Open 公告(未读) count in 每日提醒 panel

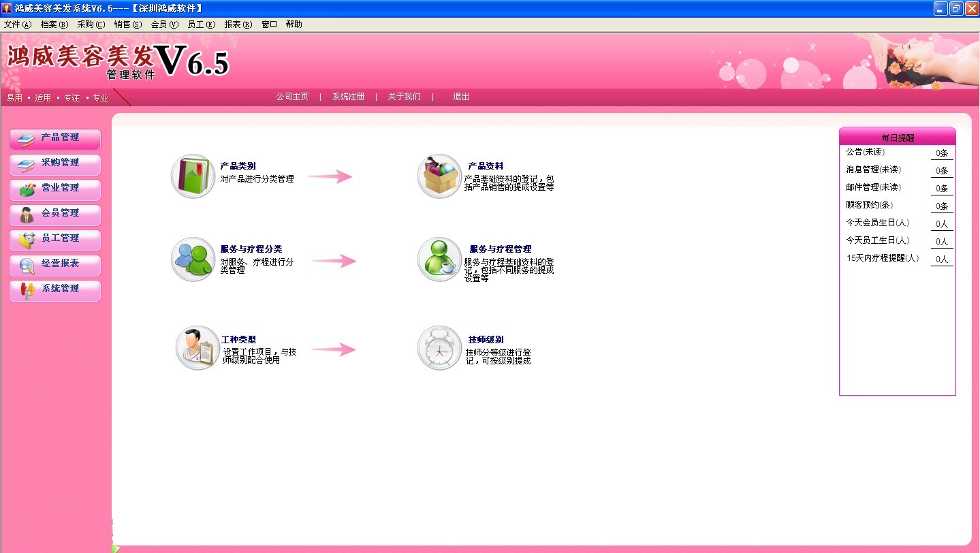pos(942,153)
